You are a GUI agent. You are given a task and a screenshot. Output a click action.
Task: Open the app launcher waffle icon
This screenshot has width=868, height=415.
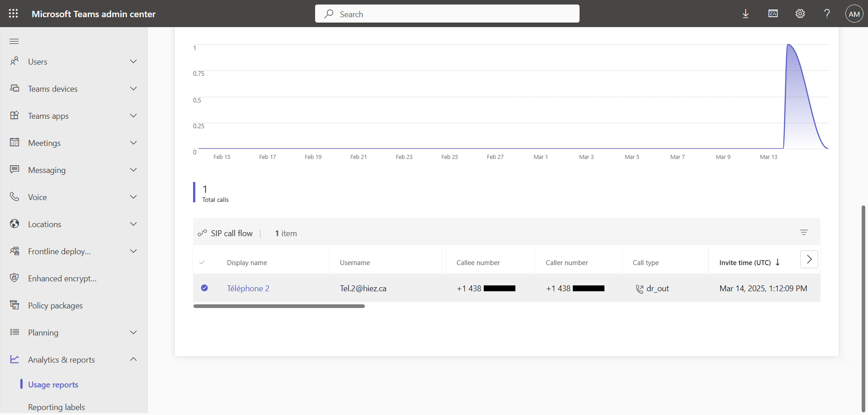tap(14, 14)
